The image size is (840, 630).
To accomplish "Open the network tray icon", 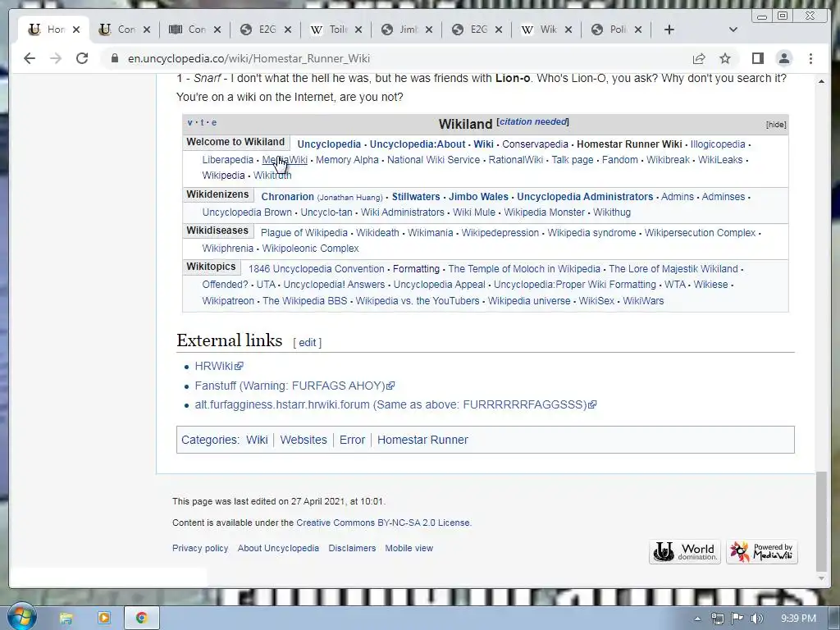I will click(717, 619).
